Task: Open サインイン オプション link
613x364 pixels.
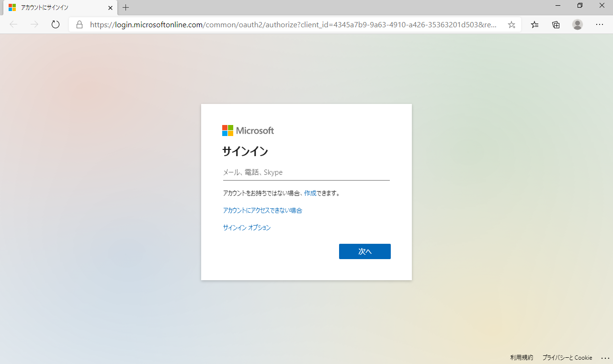Action: [247, 227]
